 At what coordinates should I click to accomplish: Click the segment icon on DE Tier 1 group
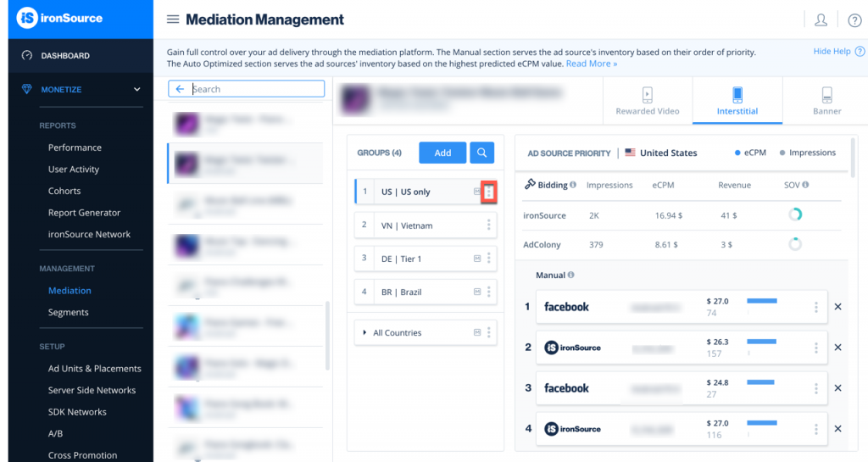coord(477,259)
